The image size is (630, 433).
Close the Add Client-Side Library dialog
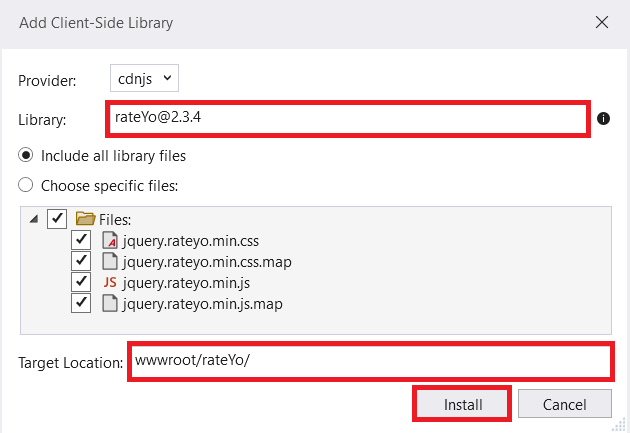[601, 22]
